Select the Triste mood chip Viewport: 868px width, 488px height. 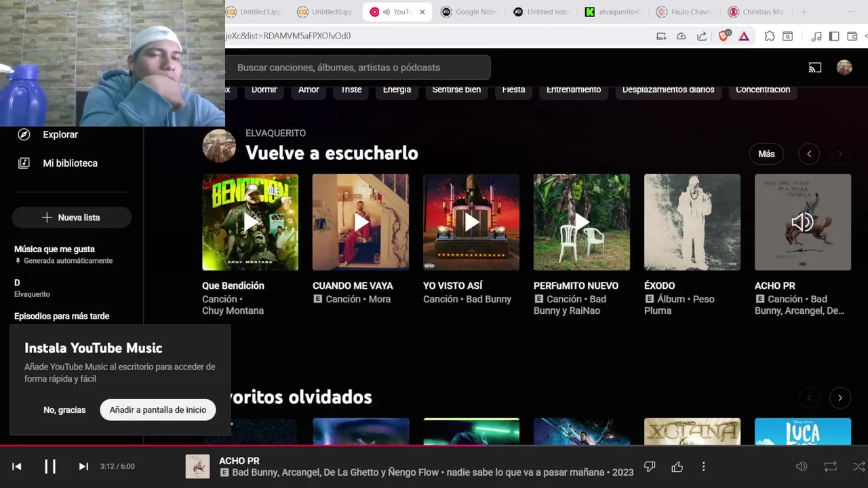[x=351, y=89]
